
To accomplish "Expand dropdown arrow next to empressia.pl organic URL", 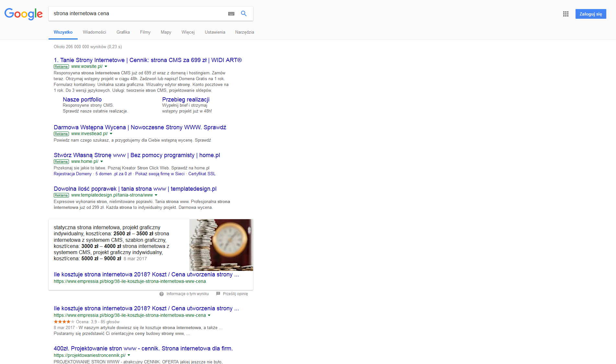I will coord(209,316).
